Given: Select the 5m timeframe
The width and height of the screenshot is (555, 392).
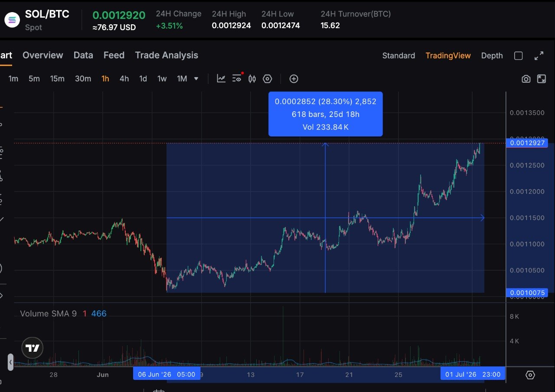Looking at the screenshot, I should (x=34, y=78).
